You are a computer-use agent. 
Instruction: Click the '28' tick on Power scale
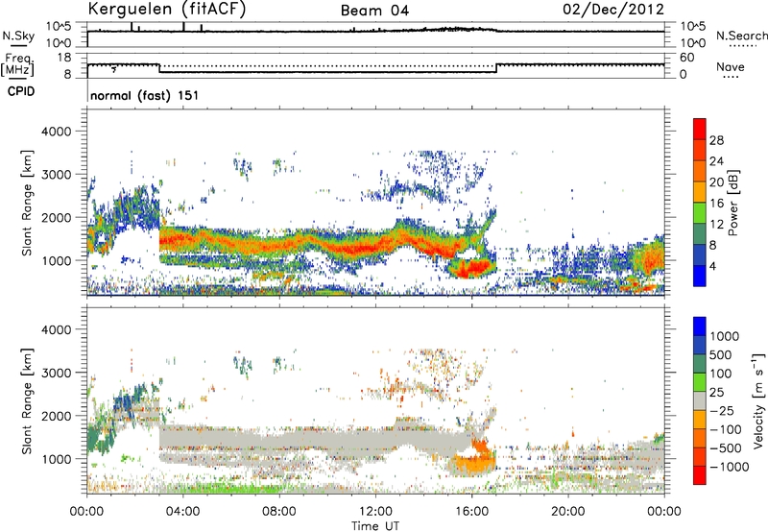[x=716, y=140]
